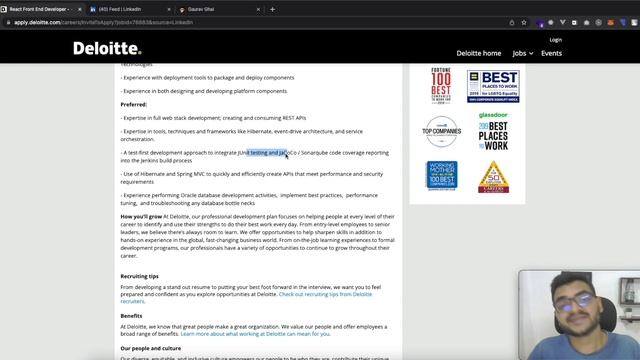This screenshot has width=640, height=360.
Task: Click the 'Recruiting tips' heading
Action: [x=140, y=276]
